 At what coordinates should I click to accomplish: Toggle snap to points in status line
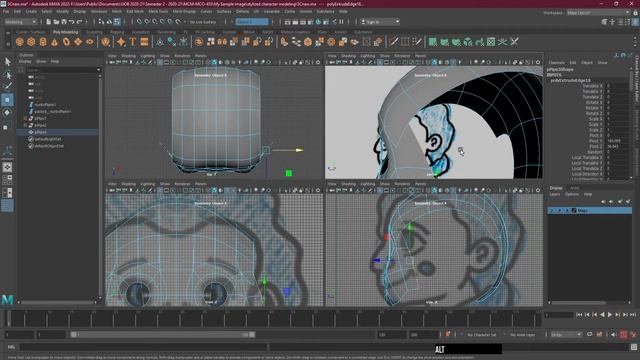click(x=155, y=22)
